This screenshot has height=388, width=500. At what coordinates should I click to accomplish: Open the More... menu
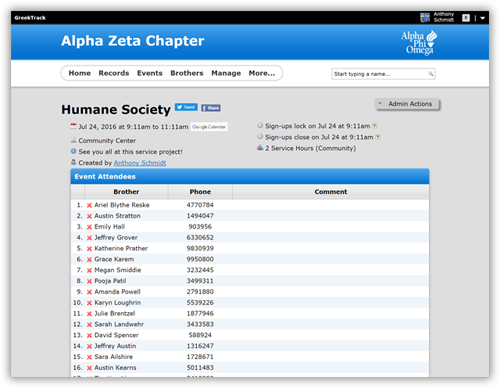tap(262, 73)
